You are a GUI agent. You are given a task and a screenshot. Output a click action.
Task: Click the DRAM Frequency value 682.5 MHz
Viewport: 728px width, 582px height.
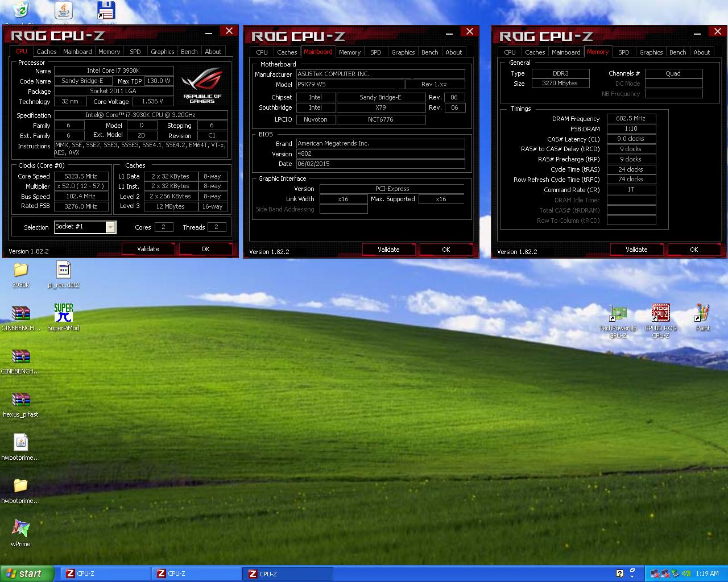pyautogui.click(x=631, y=118)
